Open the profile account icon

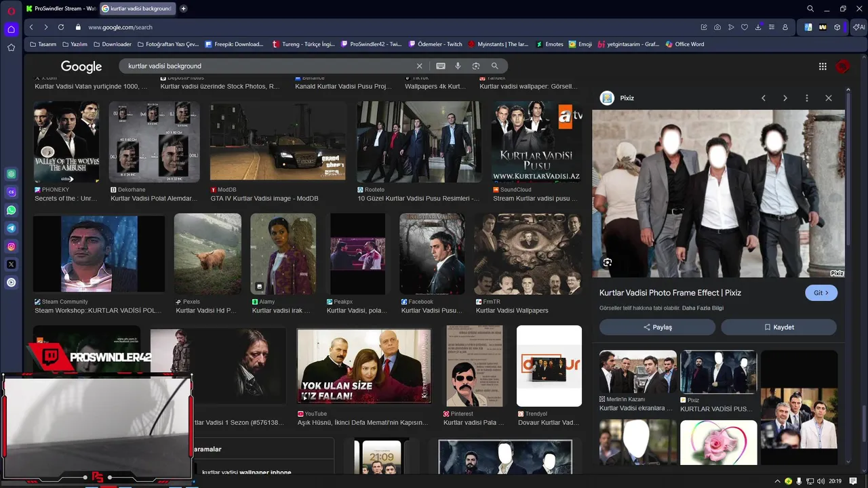point(785,27)
